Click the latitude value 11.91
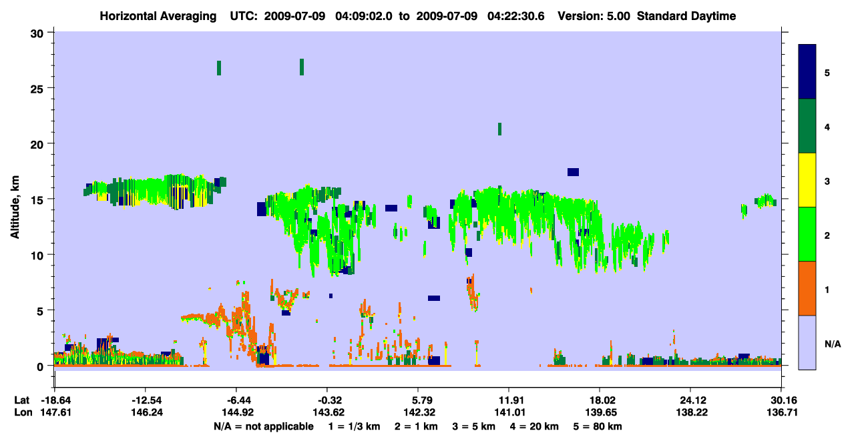The image size is (868, 445). point(509,400)
